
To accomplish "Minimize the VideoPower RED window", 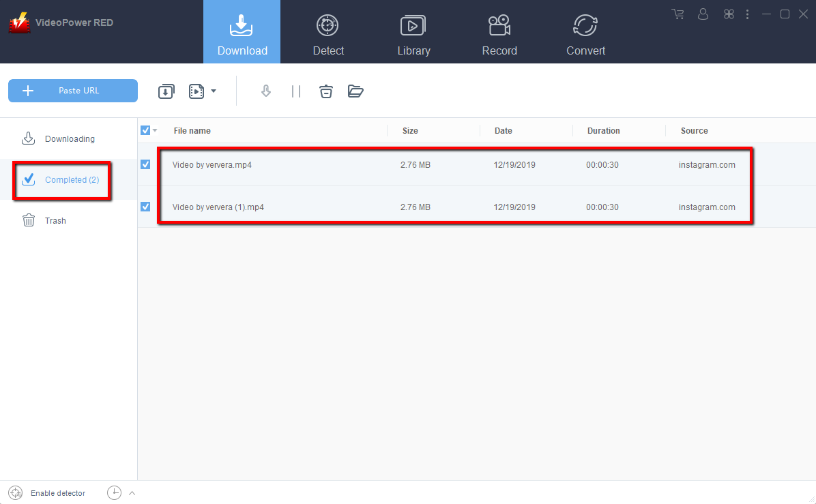I will point(766,14).
